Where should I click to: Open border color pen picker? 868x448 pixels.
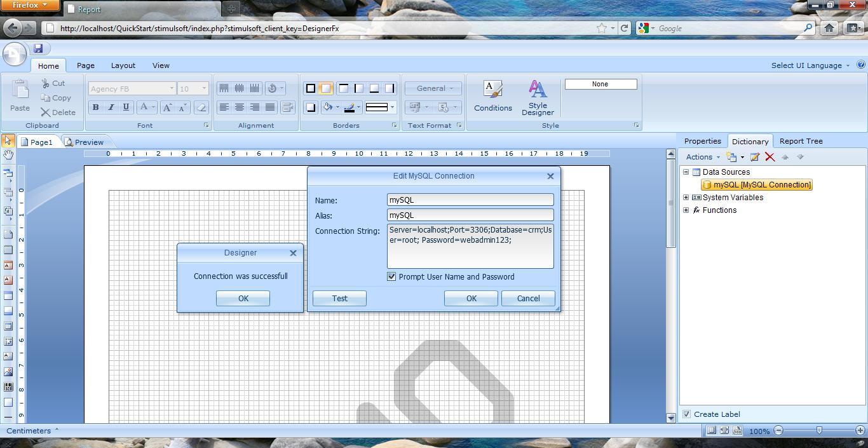click(x=352, y=107)
